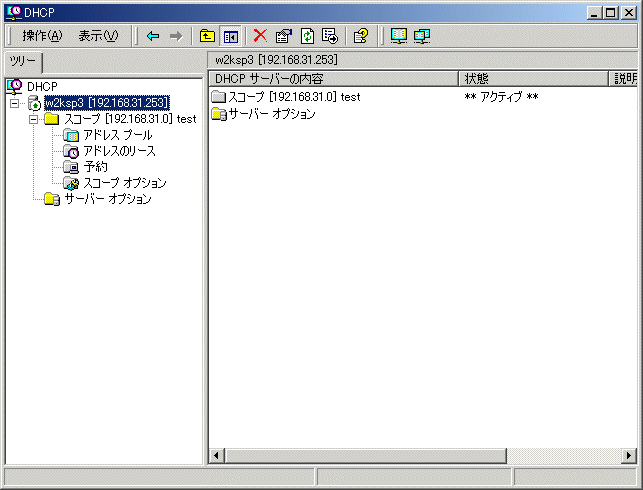Click the green Refresh toolbar icon
The image size is (643, 490).
point(307,36)
